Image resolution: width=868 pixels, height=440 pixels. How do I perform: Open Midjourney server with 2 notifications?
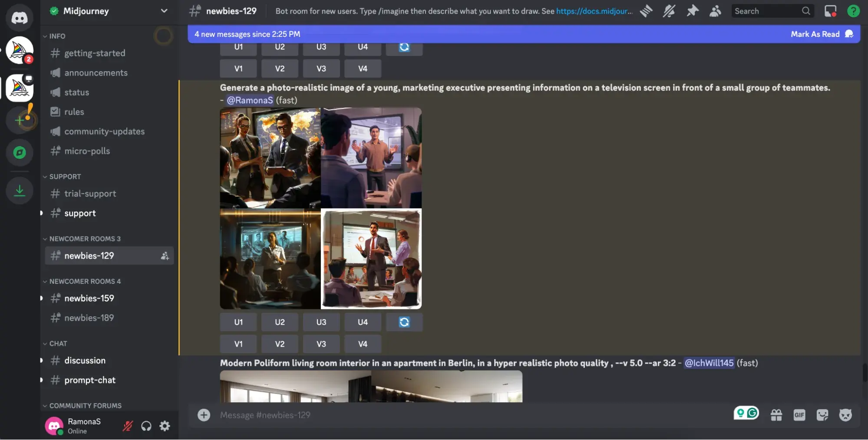tap(20, 50)
